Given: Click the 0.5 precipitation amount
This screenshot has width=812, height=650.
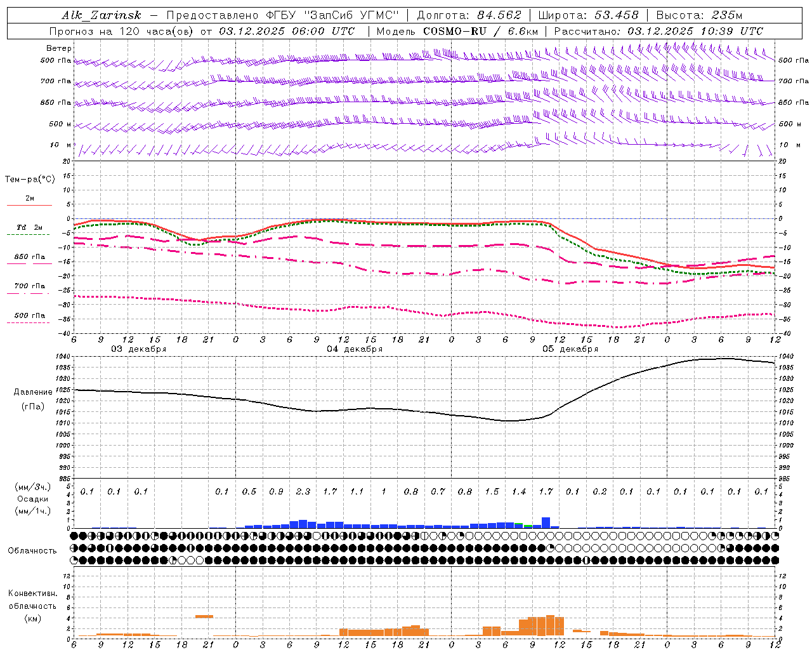Looking at the screenshot, I should (249, 491).
